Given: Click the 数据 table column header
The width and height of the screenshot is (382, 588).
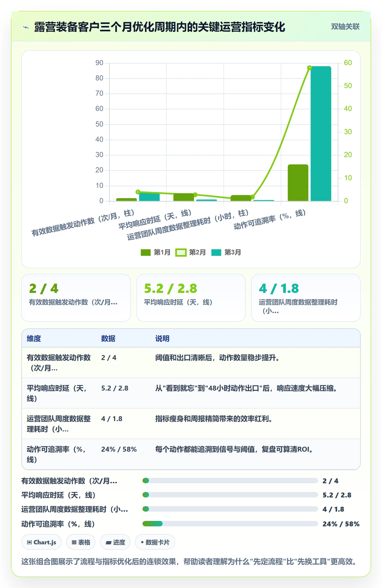Looking at the screenshot, I should (108, 338).
